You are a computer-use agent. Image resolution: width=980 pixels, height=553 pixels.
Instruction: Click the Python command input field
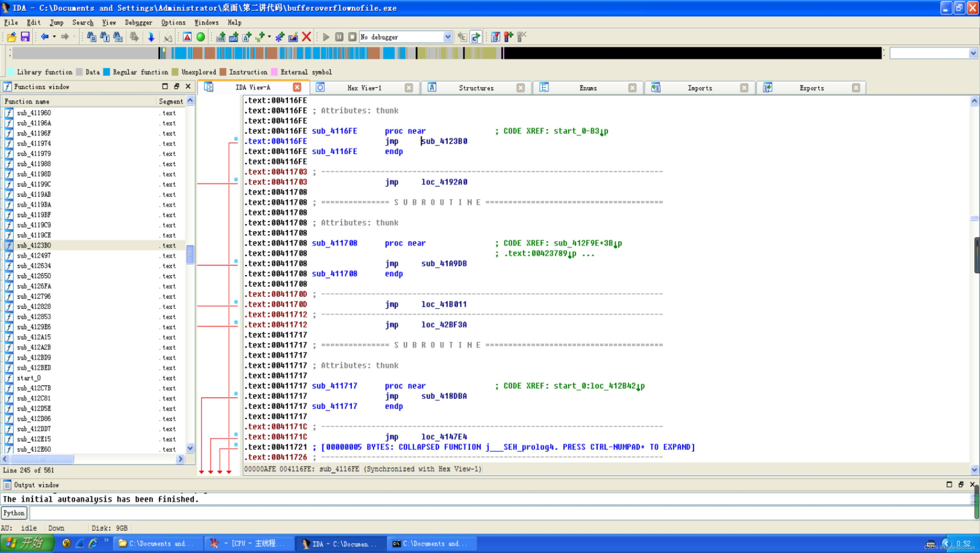tap(495, 513)
